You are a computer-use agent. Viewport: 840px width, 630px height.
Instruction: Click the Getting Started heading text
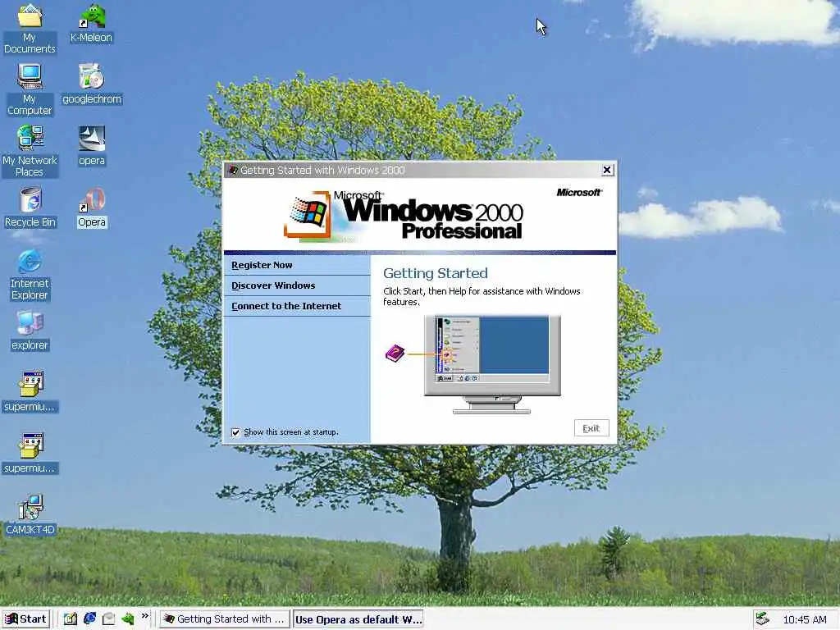(x=436, y=273)
